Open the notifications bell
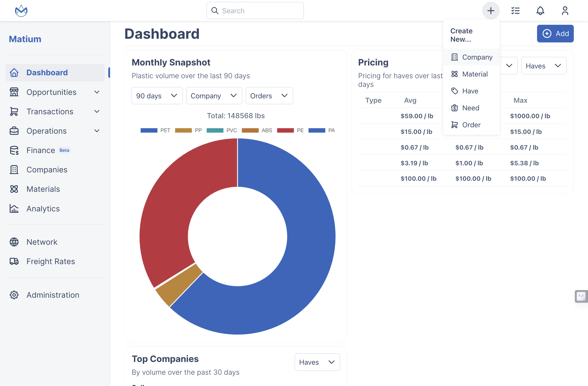The width and height of the screenshot is (588, 386). point(540,11)
